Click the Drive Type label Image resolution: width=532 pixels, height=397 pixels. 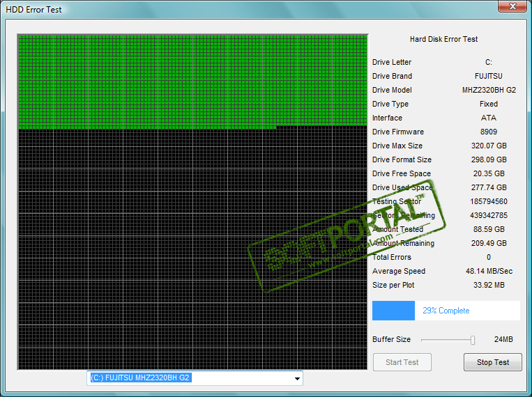(390, 104)
